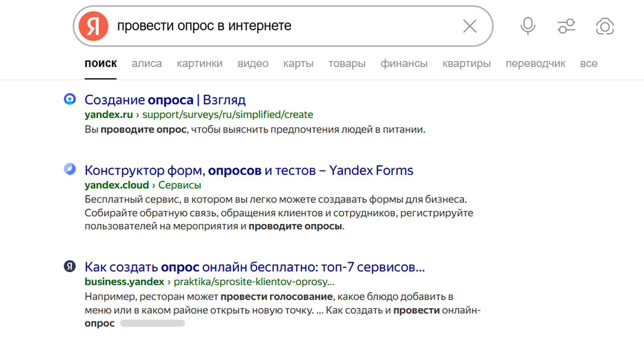Open search settings sliders icon

click(566, 26)
